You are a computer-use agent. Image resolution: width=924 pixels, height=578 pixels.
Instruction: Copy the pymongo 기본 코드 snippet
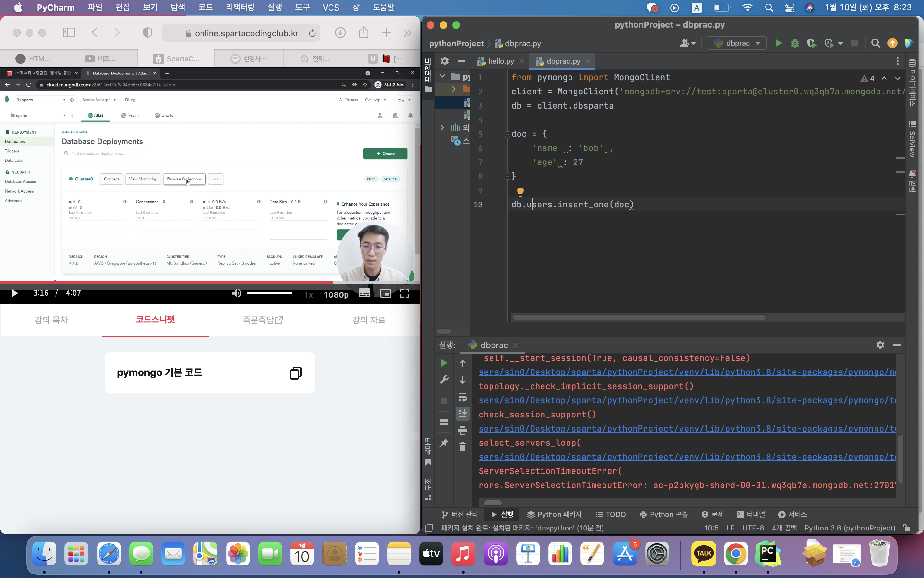point(295,373)
